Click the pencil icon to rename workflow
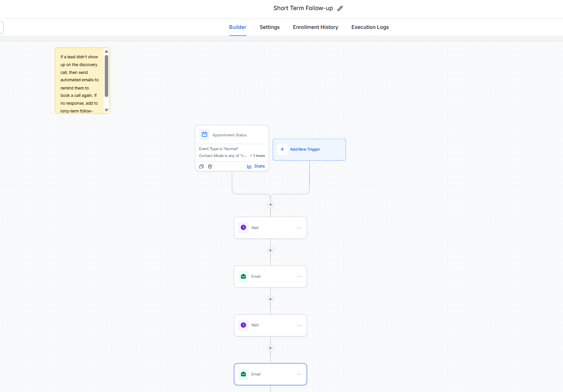This screenshot has height=392, width=563. [x=340, y=8]
